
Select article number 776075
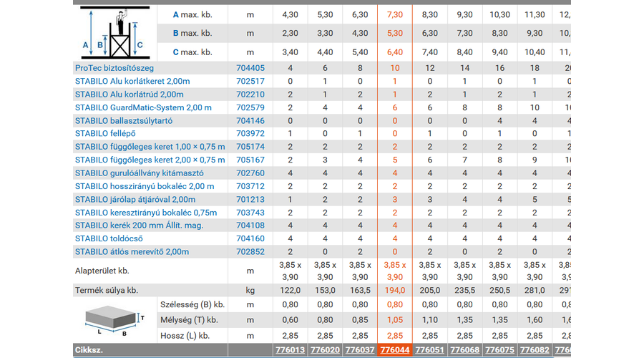click(499, 350)
